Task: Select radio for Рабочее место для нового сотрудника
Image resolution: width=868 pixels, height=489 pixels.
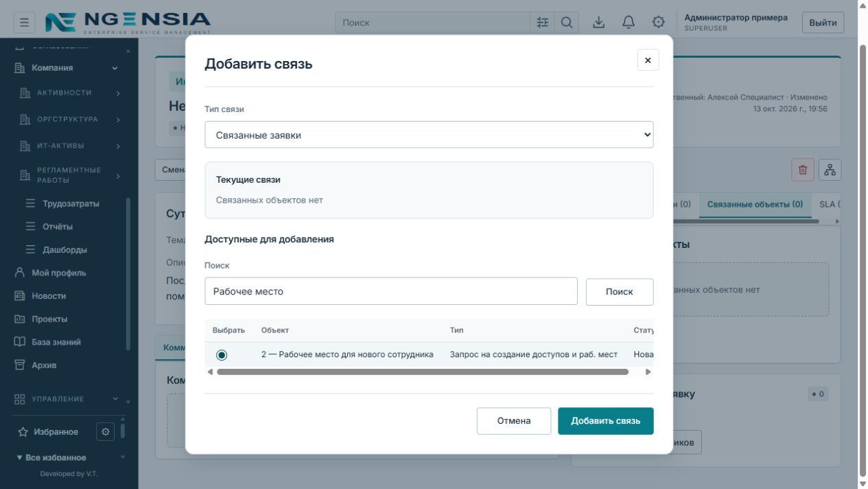Action: coord(221,355)
